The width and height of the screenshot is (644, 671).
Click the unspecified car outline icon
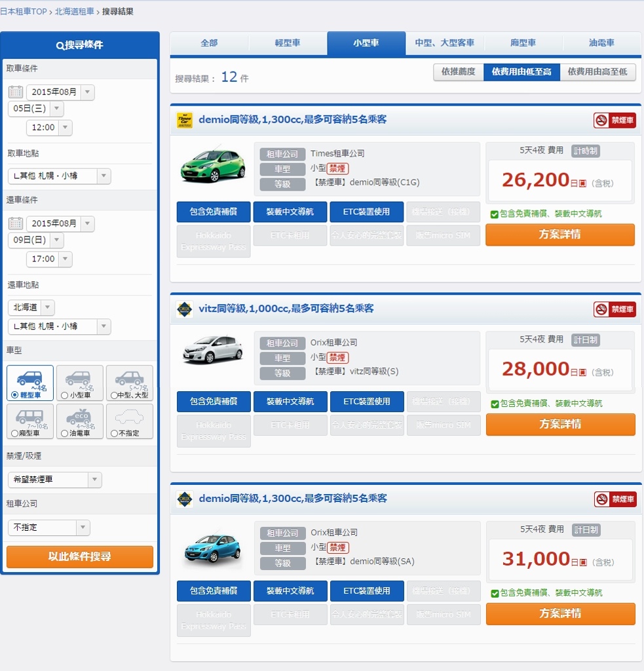(x=129, y=416)
